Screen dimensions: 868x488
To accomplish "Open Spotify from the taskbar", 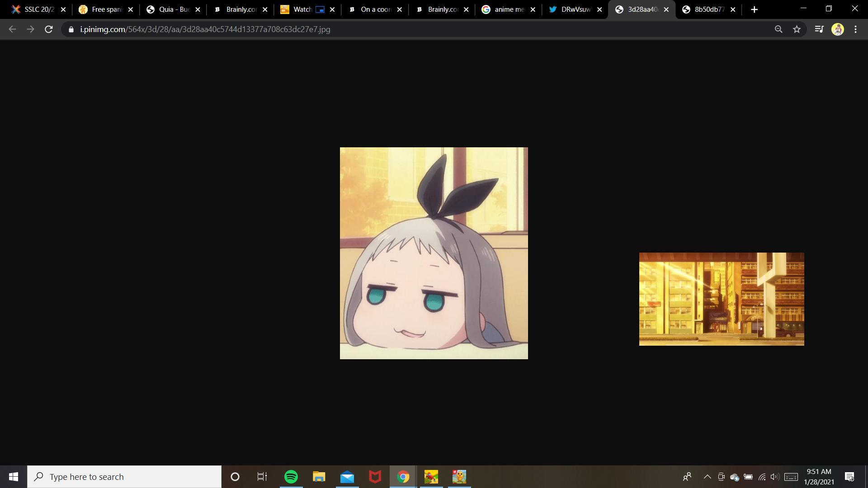I will (291, 477).
